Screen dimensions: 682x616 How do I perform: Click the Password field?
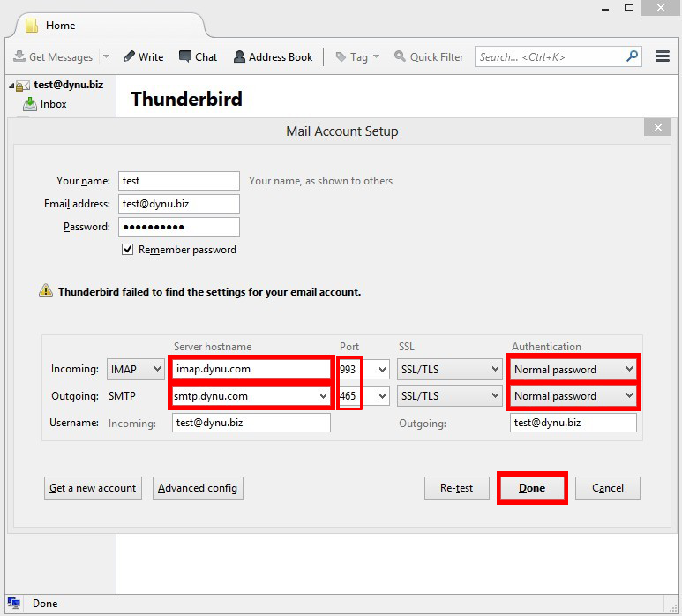(x=179, y=227)
